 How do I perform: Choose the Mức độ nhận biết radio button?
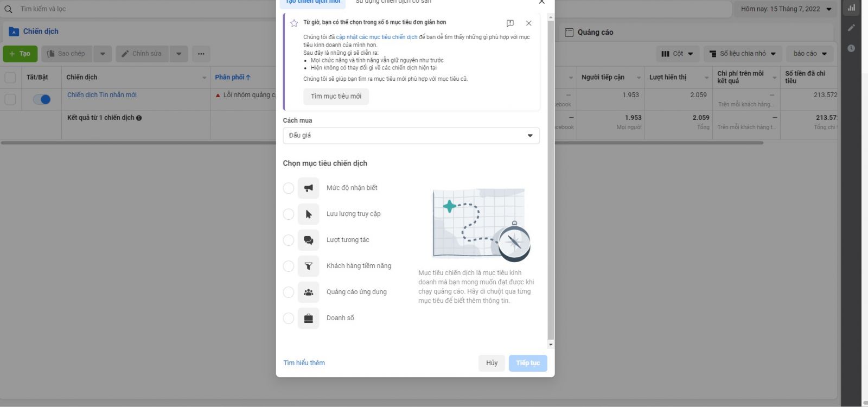tap(289, 188)
